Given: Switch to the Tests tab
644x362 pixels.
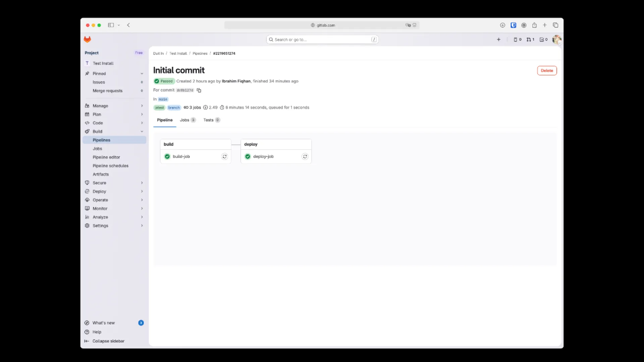Looking at the screenshot, I should pos(211,120).
